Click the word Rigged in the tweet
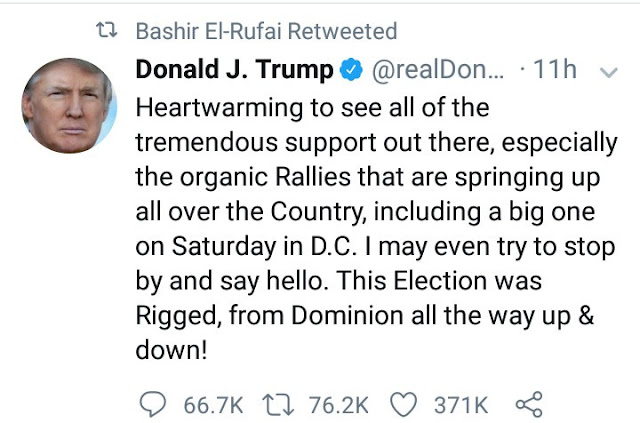The height and width of the screenshot is (423, 640). click(179, 316)
